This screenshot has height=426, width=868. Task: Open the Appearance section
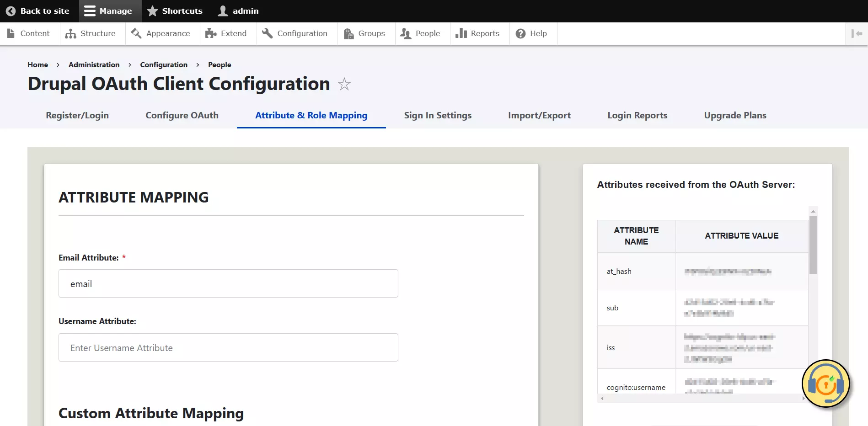[161, 33]
